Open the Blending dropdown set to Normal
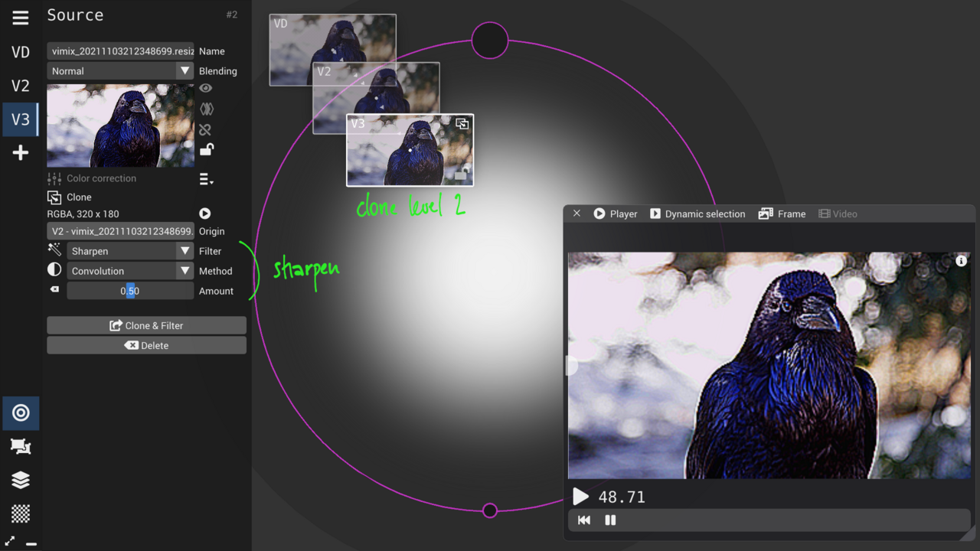 tap(120, 70)
